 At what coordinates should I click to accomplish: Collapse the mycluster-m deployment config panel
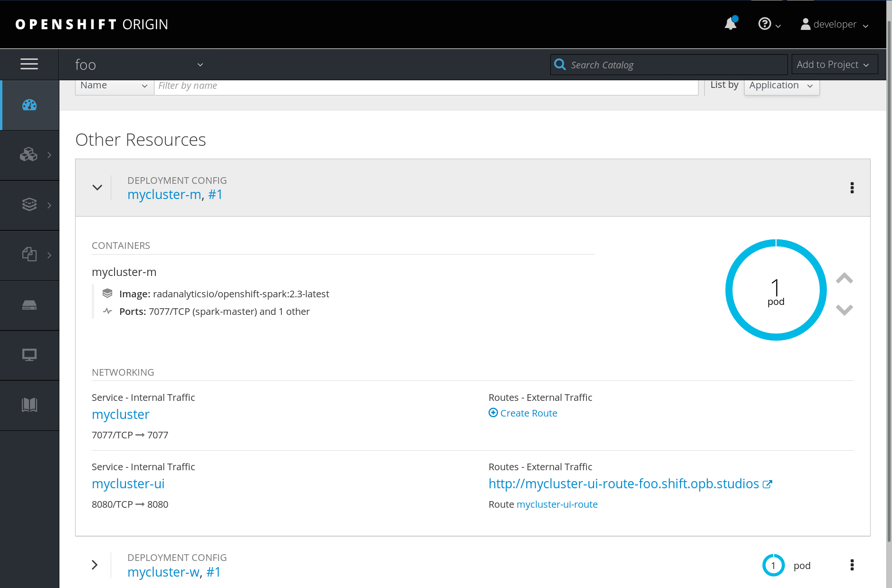(x=97, y=188)
